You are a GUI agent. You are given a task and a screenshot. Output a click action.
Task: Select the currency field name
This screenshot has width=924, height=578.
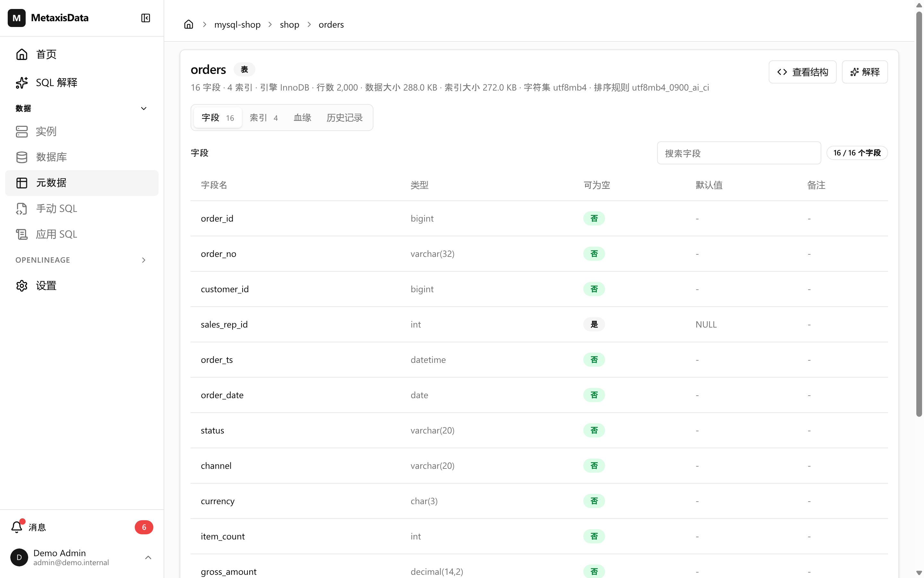(218, 501)
